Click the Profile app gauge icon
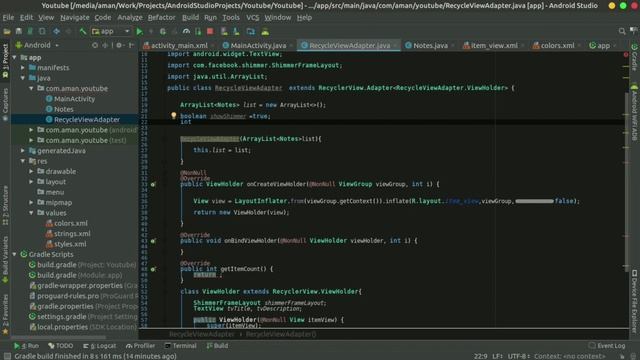The image size is (640, 360). 186,31
